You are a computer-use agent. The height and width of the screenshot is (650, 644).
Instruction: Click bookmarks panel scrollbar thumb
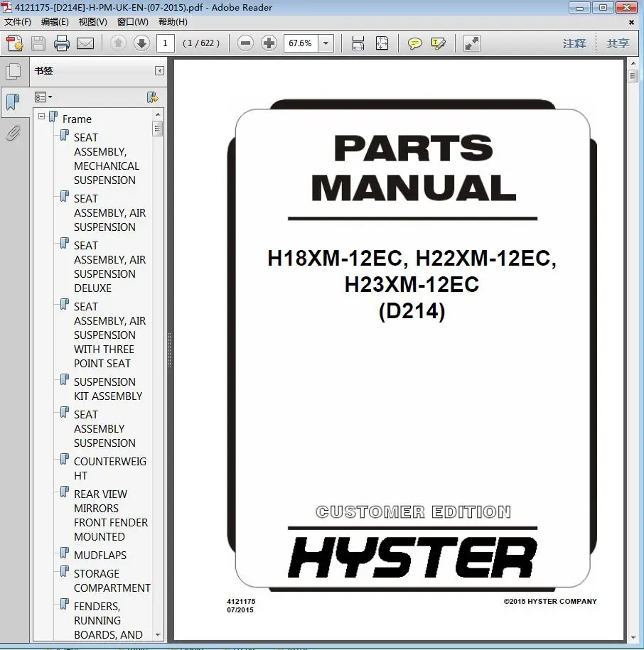157,129
